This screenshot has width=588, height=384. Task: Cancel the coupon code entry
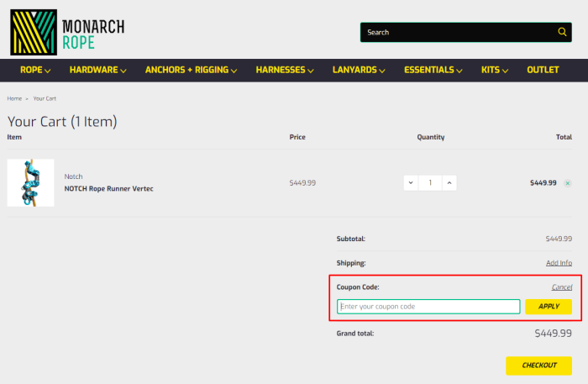tap(562, 287)
